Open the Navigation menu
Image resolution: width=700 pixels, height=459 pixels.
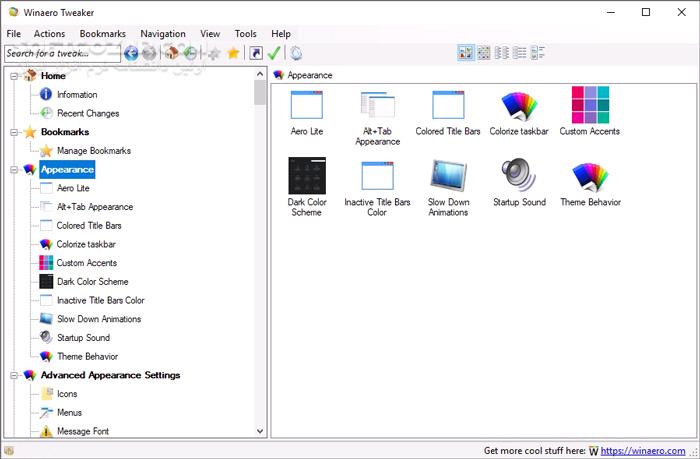(162, 33)
